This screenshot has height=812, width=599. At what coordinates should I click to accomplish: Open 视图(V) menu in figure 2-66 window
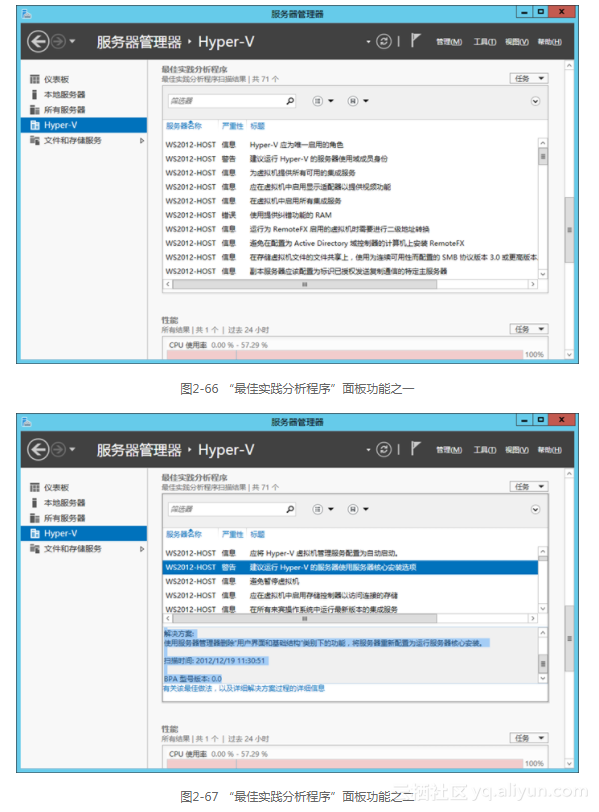517,42
